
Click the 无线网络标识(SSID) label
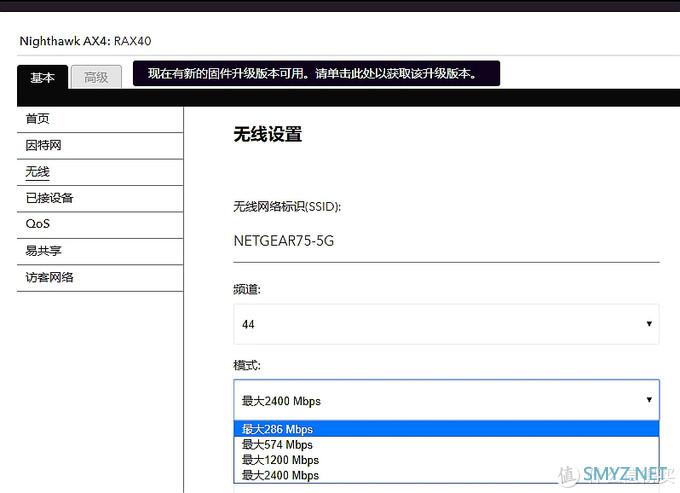coord(287,207)
